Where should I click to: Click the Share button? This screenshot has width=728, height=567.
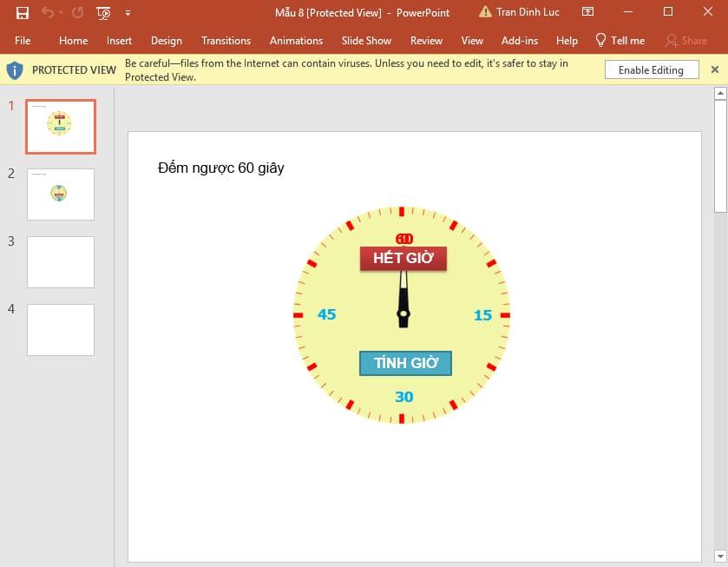click(x=686, y=40)
